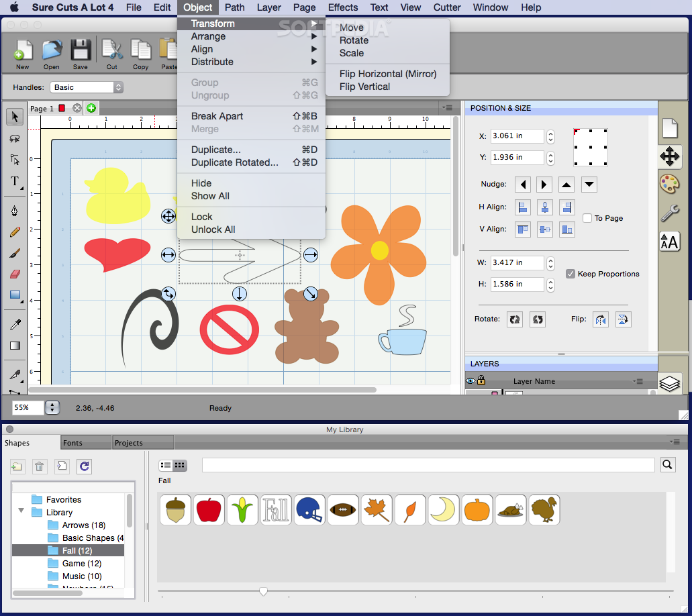Click H Align left icon
692x616 pixels.
click(x=523, y=207)
